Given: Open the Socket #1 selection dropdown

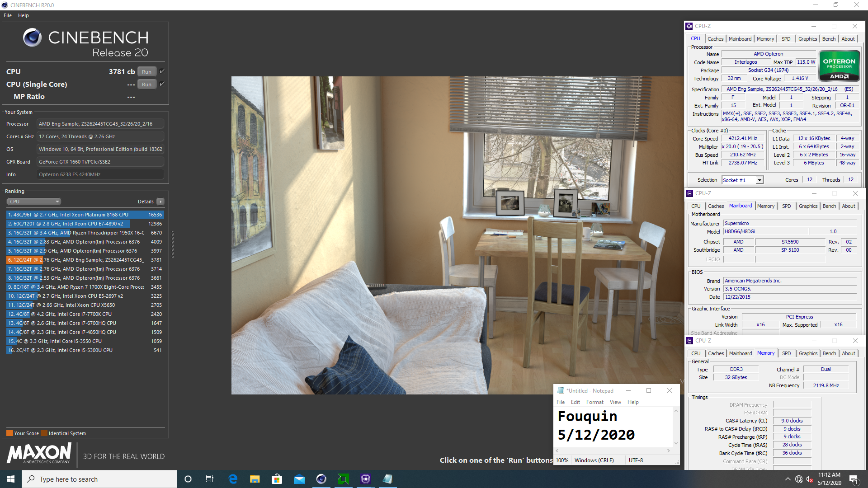Looking at the screenshot, I should tap(742, 180).
